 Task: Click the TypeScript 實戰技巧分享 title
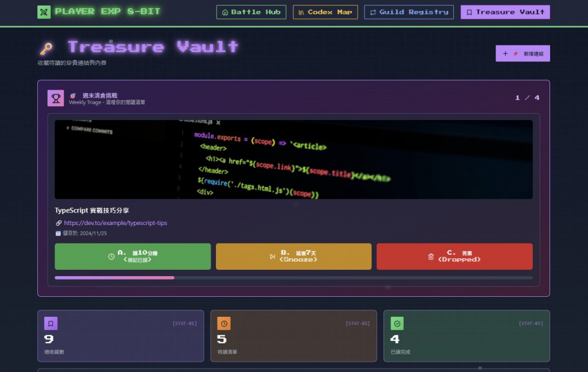click(92, 210)
